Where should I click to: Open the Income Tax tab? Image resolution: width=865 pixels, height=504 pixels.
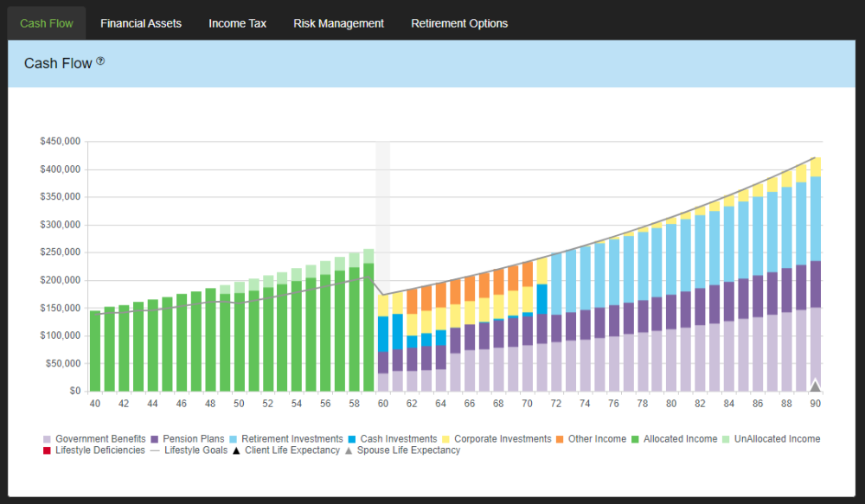tap(237, 23)
